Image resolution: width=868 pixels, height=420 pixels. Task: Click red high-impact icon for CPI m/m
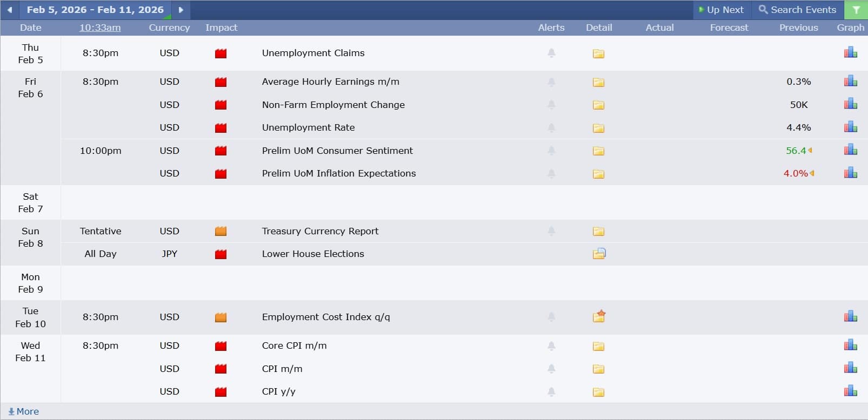tap(221, 369)
